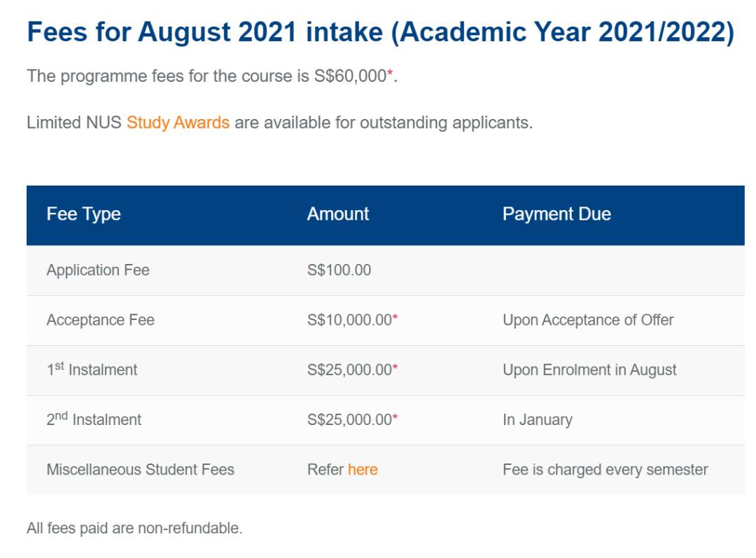Click 'Upon Enrolment in August' text
Viewport: 756px width, 558px height.
coord(589,370)
